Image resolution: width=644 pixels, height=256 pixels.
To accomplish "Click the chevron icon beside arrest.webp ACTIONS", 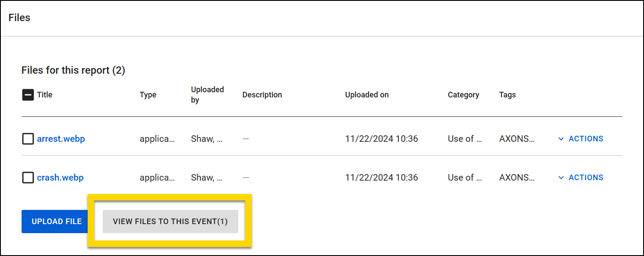I will click(x=561, y=138).
